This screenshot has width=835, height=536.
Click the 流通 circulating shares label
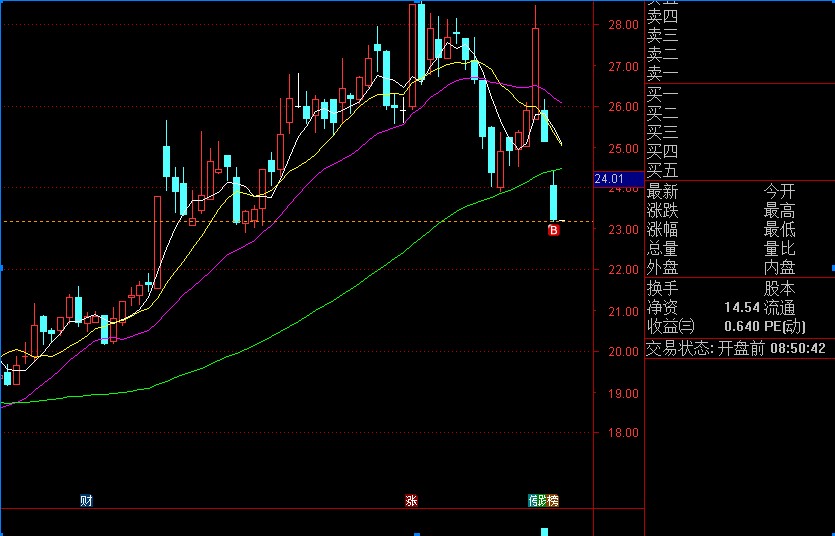779,307
